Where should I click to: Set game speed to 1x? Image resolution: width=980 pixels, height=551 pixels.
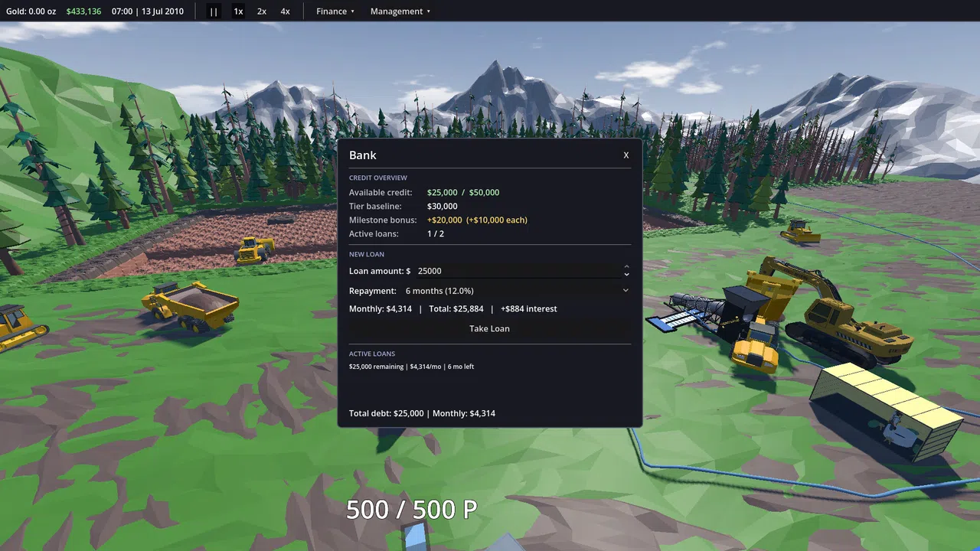click(x=238, y=11)
